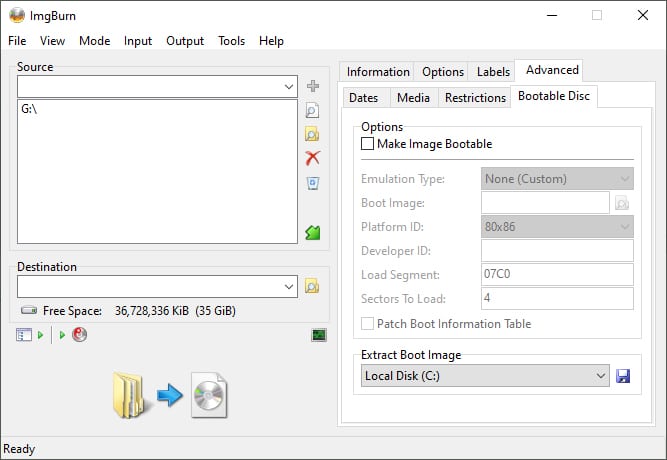Screen dimensions: 667x460
Task: Open the Output menu
Action: (x=185, y=41)
